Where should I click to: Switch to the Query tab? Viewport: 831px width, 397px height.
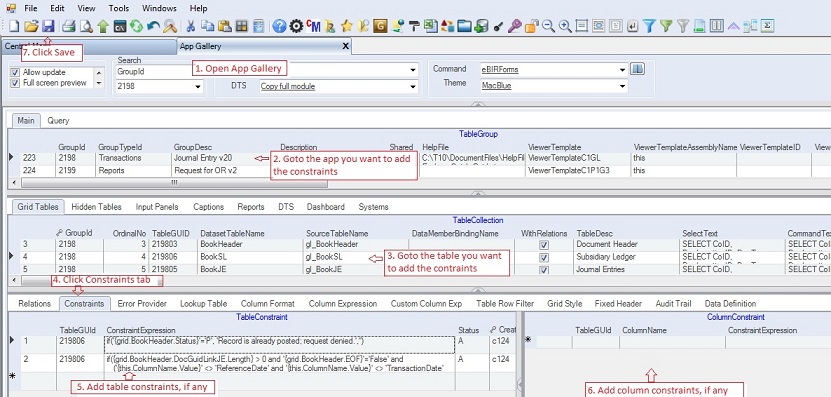(58, 120)
